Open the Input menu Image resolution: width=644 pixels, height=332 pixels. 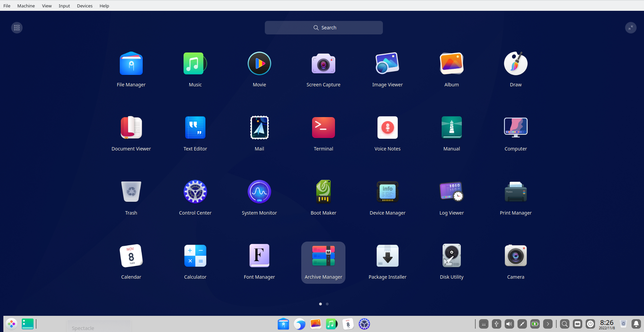[64, 6]
